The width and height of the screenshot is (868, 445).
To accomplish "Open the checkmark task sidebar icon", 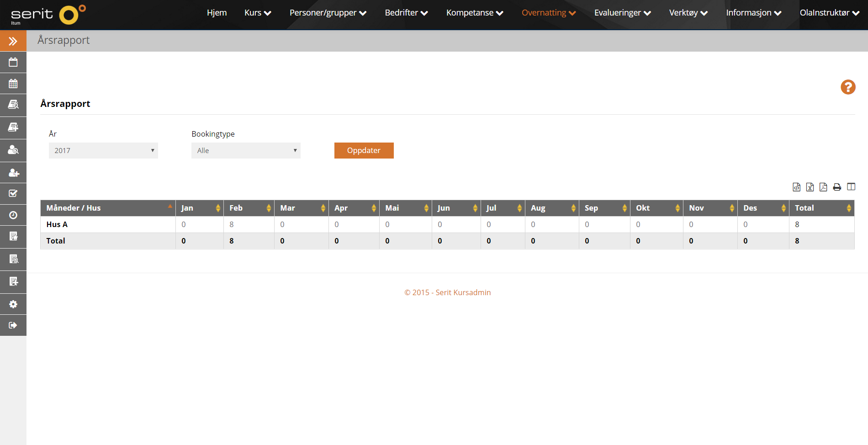I will tap(13, 194).
